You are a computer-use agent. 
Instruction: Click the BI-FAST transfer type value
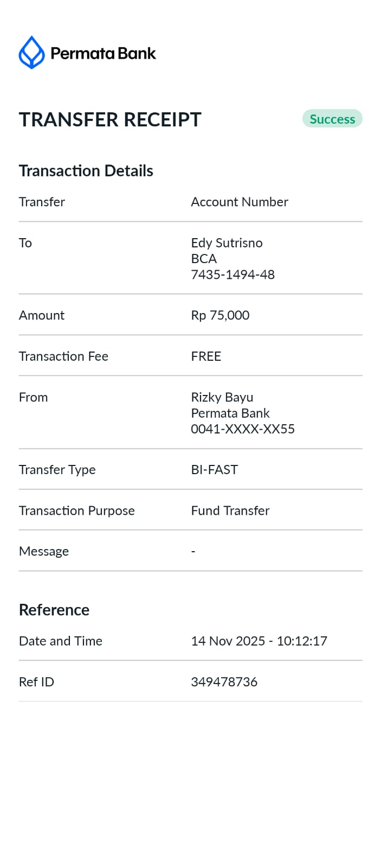tap(214, 470)
